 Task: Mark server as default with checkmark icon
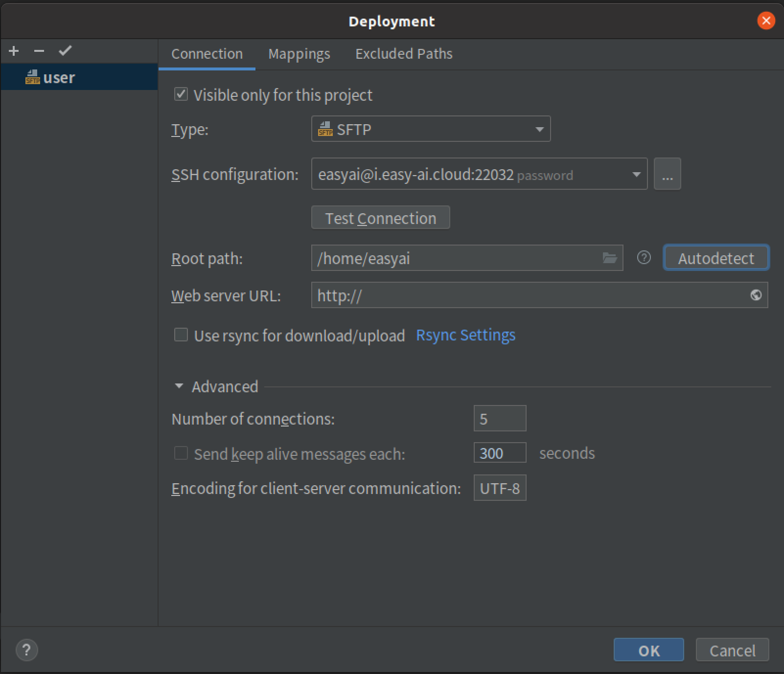(x=65, y=50)
